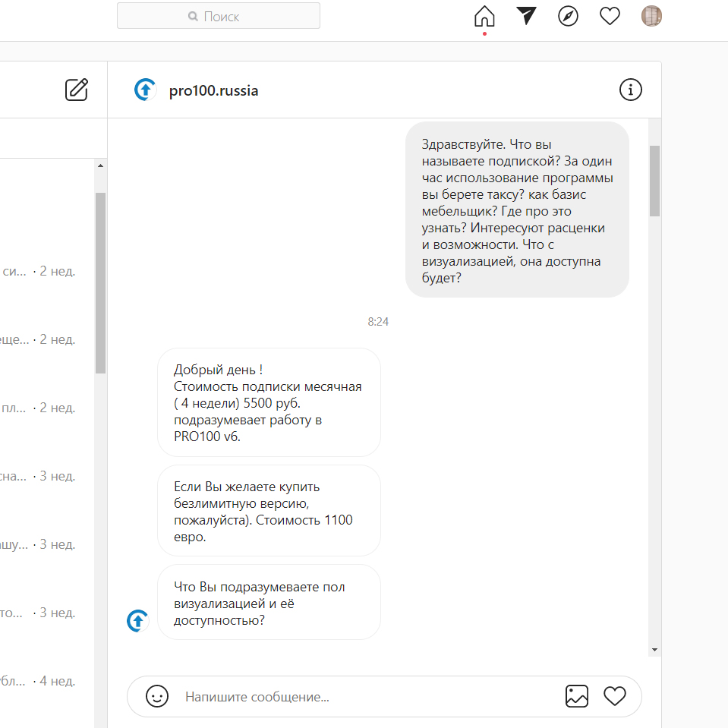728x728 pixels.
Task: Open the emoji picker smiley icon
Action: click(x=157, y=696)
